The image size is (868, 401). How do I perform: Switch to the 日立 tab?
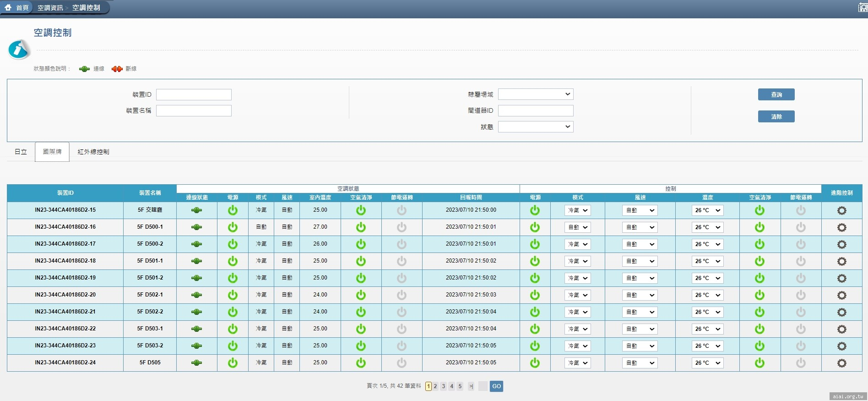pos(21,152)
